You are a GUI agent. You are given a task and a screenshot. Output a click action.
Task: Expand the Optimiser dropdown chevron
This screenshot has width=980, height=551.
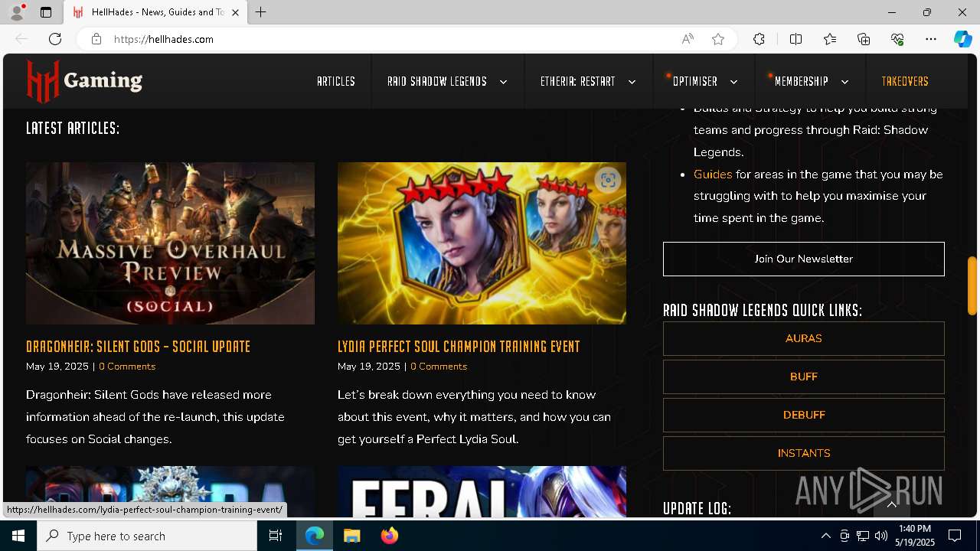coord(733,82)
